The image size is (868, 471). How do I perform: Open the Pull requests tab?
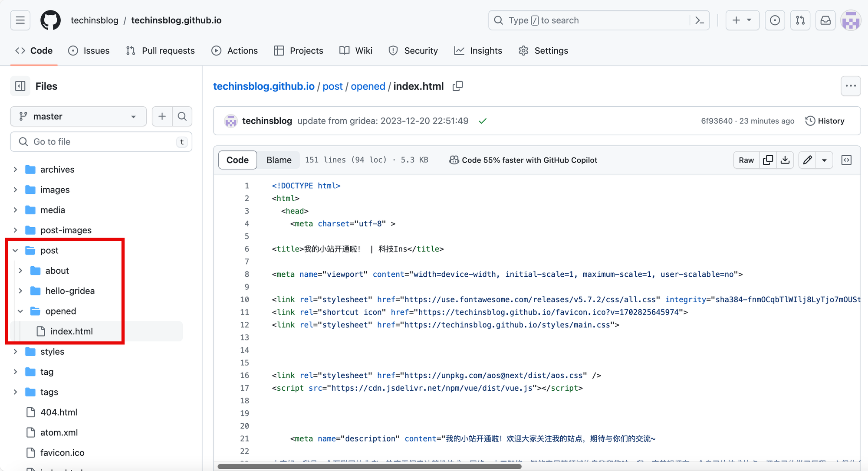pos(160,51)
